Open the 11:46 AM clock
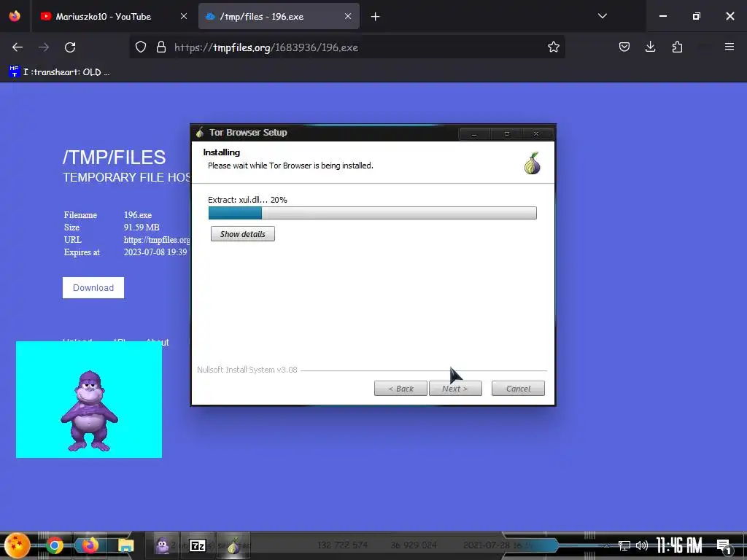The image size is (747, 560). point(679,545)
